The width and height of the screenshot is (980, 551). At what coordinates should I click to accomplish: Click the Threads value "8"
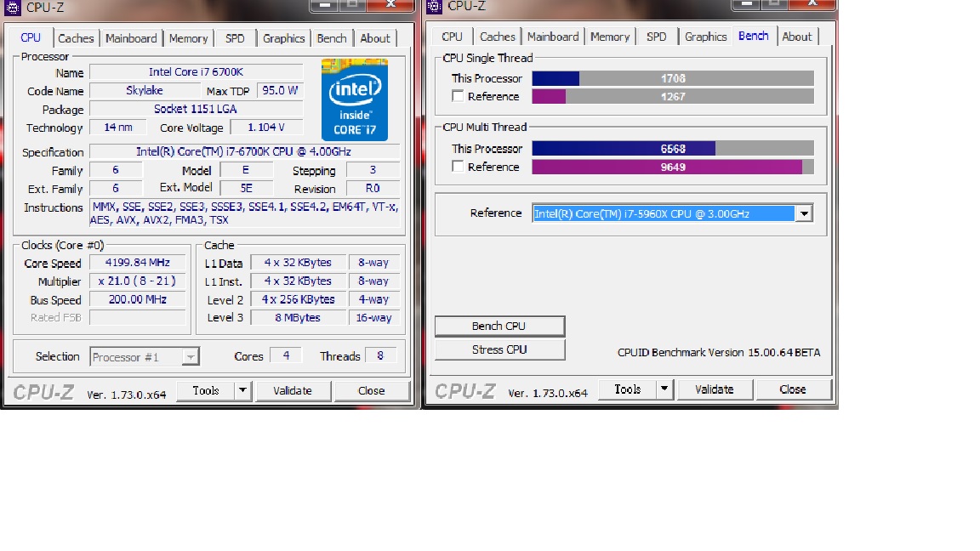pos(380,355)
